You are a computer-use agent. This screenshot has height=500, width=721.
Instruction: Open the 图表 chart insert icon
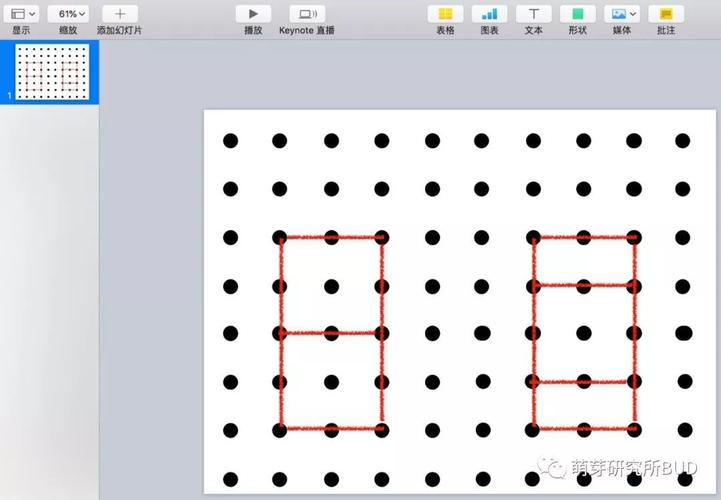[x=489, y=14]
